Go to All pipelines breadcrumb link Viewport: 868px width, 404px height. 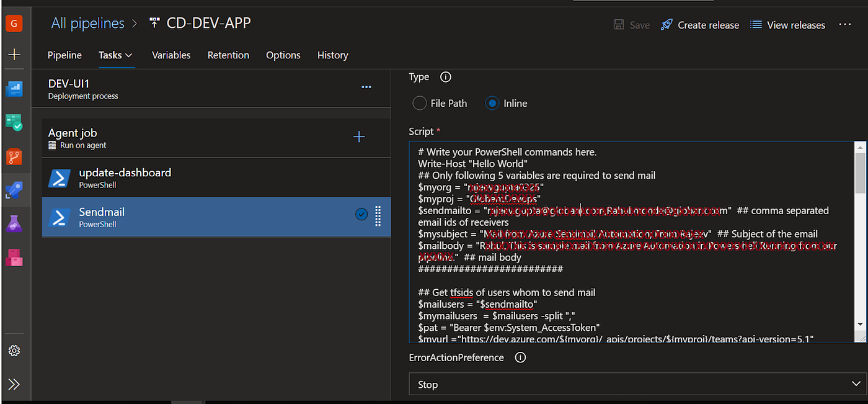(x=87, y=24)
